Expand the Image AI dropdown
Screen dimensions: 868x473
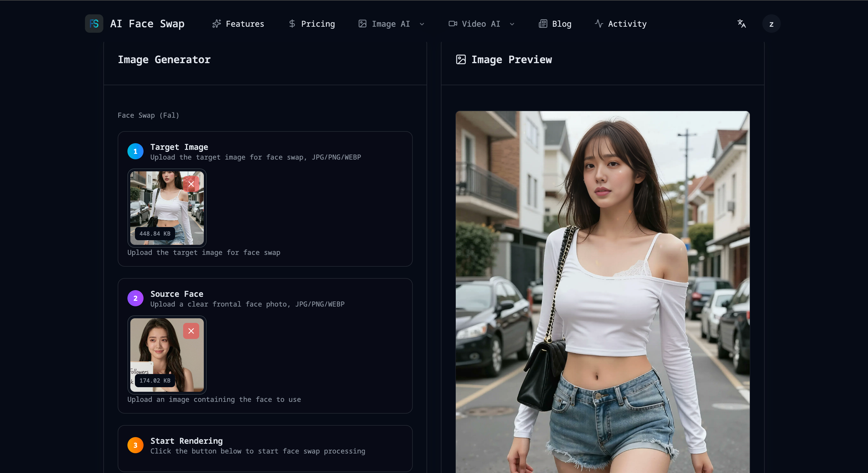pyautogui.click(x=422, y=24)
